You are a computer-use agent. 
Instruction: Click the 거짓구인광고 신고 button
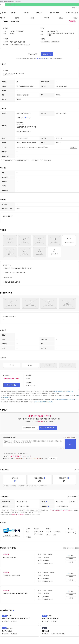coord(73,497)
